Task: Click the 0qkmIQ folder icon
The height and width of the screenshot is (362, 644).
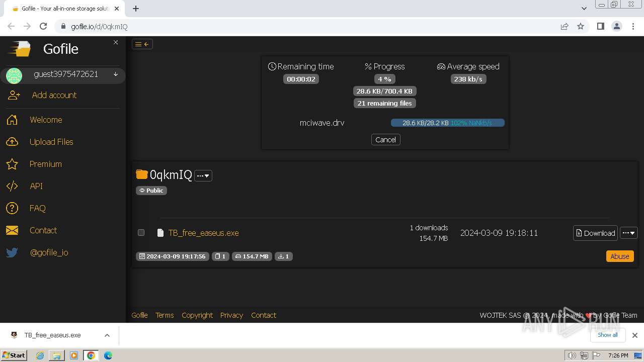Action: point(142,174)
